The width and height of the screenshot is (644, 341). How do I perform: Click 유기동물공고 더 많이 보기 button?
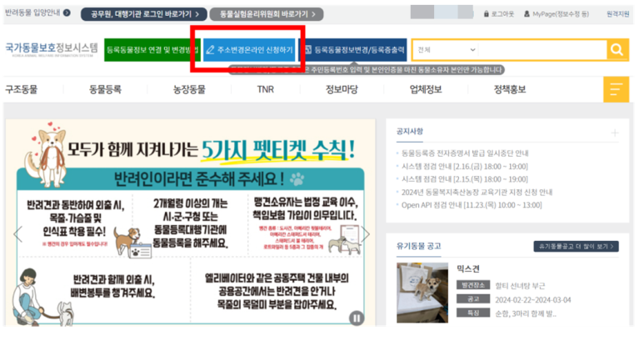tap(577, 246)
